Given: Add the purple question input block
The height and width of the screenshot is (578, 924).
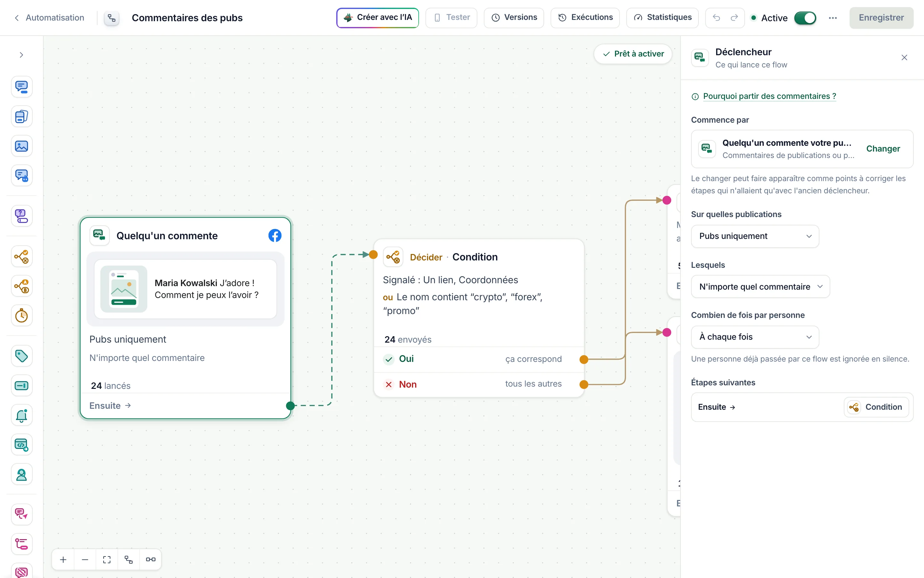Looking at the screenshot, I should pyautogui.click(x=21, y=216).
